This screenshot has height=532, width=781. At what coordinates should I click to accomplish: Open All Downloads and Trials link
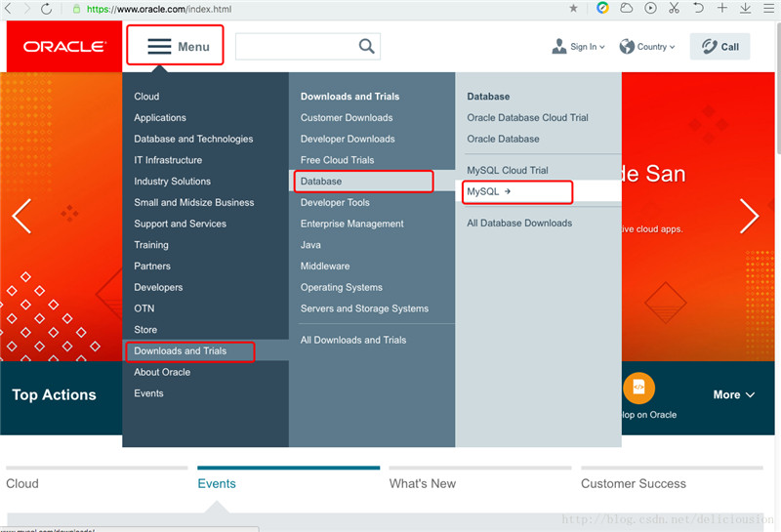pyautogui.click(x=353, y=340)
